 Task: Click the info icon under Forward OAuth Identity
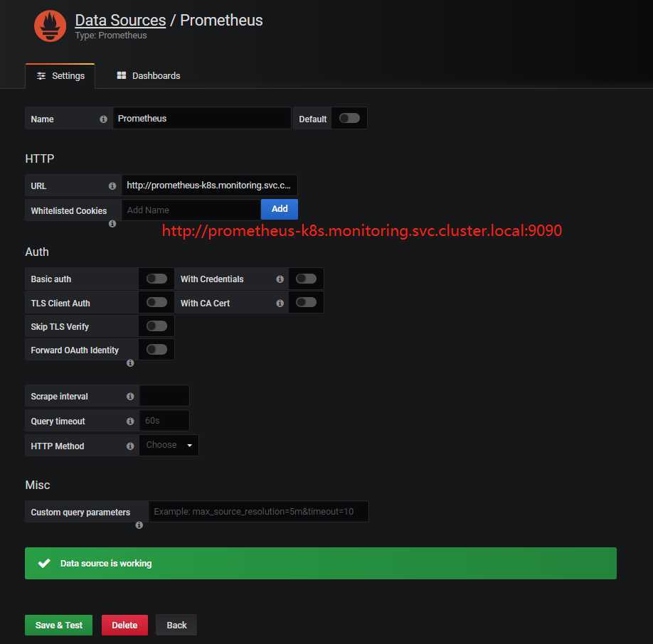pos(130,363)
